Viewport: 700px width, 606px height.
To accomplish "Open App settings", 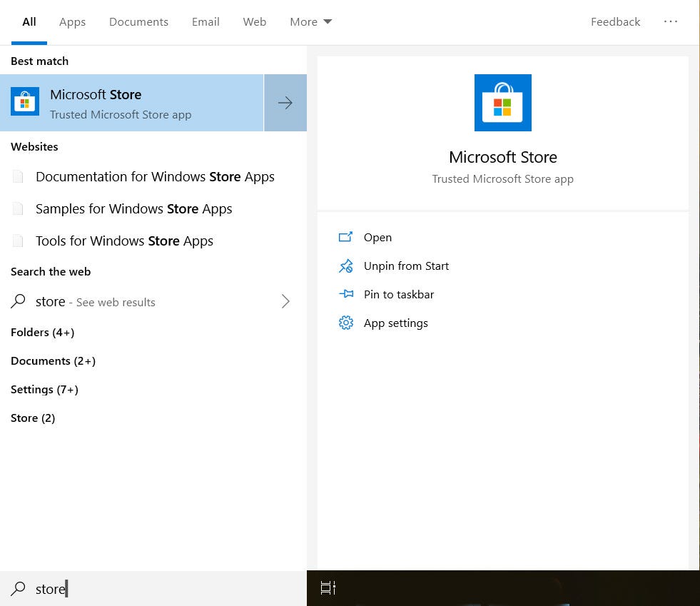I will pyautogui.click(x=395, y=323).
